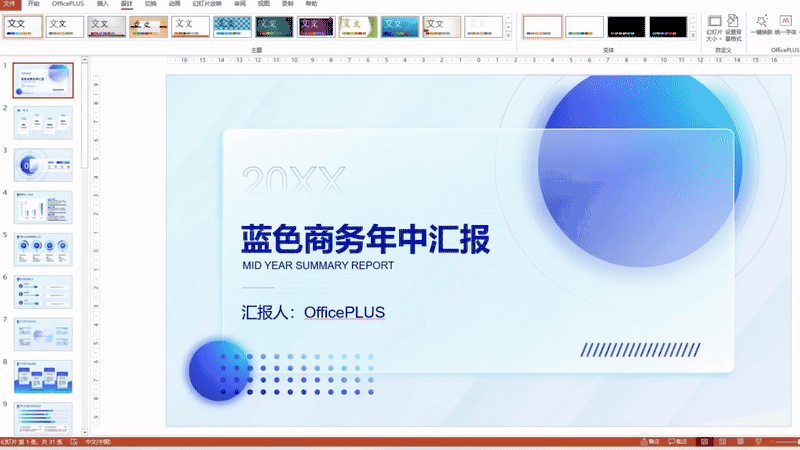
Task: Click the 20XX year text on the slide
Action: tap(293, 181)
